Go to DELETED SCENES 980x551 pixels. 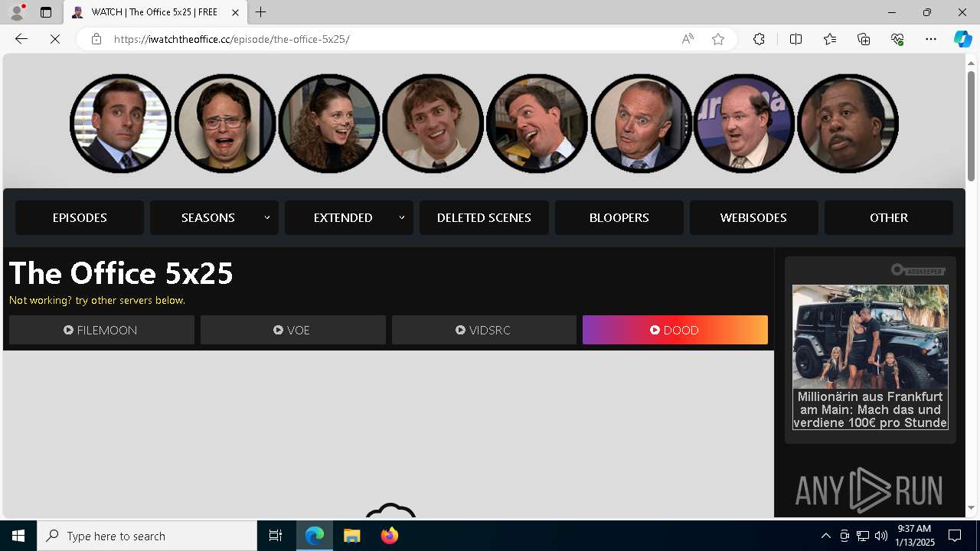pyautogui.click(x=484, y=217)
